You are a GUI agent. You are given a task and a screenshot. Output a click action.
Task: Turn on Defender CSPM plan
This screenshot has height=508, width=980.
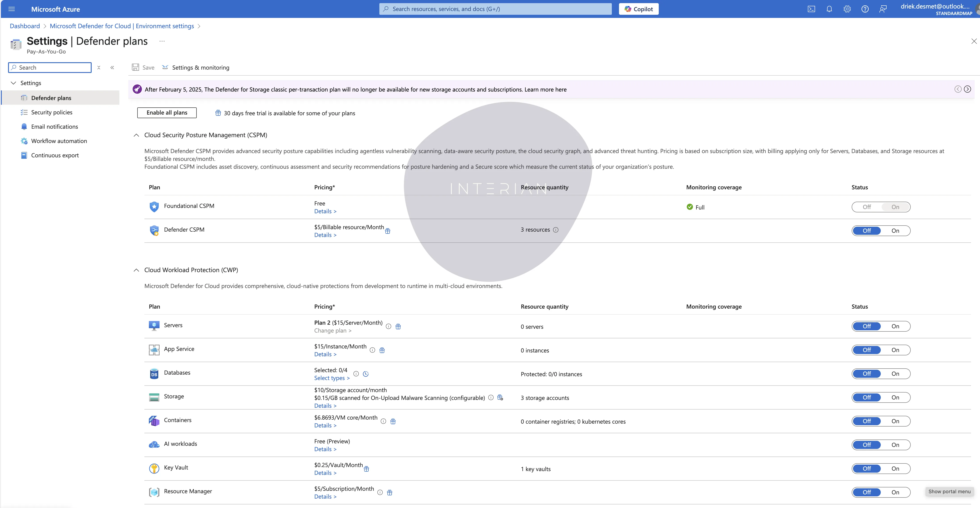coord(895,231)
